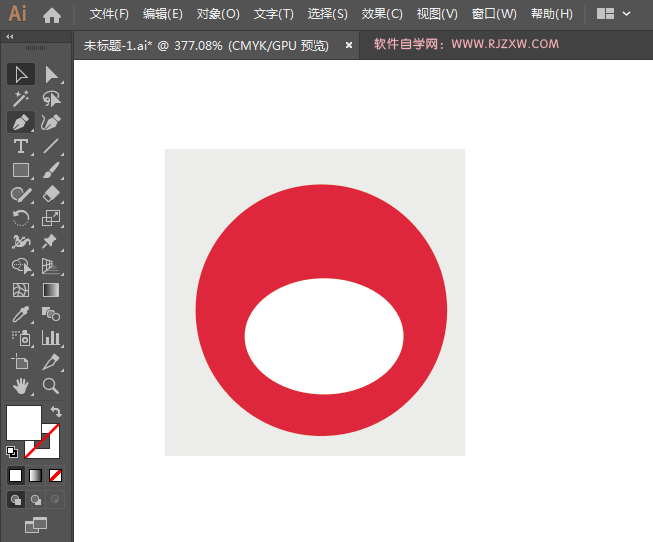
Task: Activate the Type tool
Action: pyautogui.click(x=21, y=146)
